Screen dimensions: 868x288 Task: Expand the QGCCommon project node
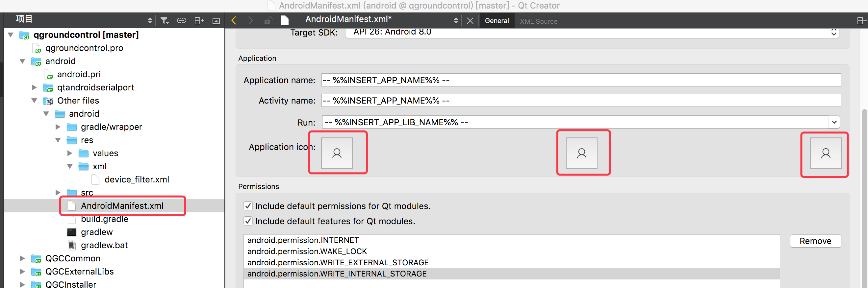(23, 258)
